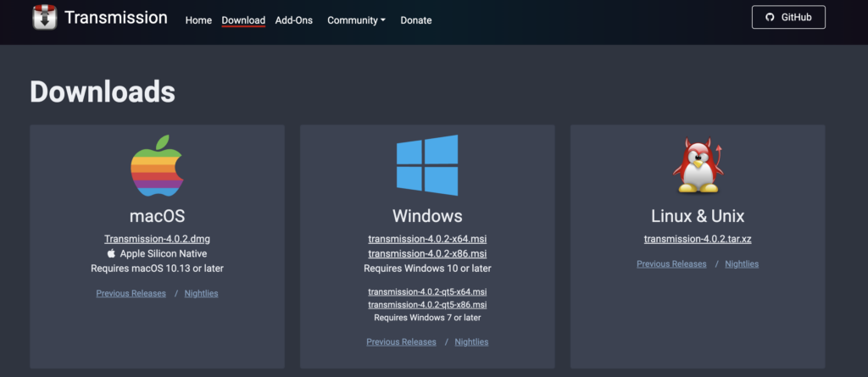Click 'Requires macOS 10.13 or later' text
Viewport: 868px width, 377px height.
click(x=157, y=268)
